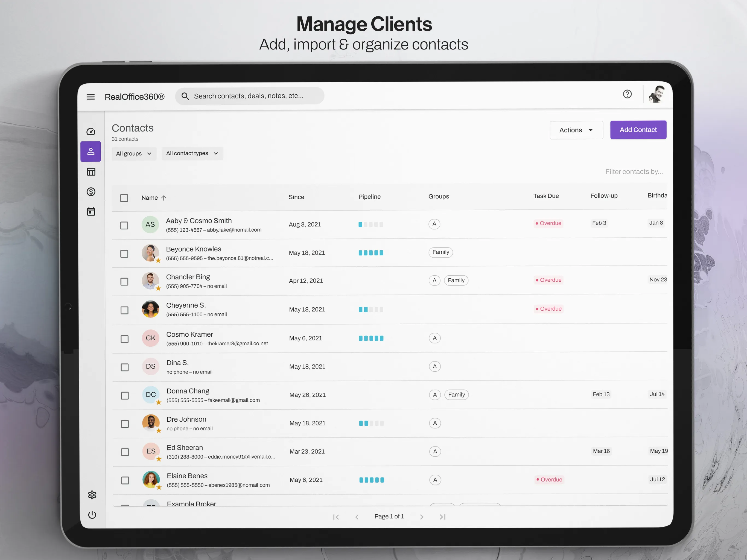The image size is (747, 560).
Task: Check the Aaby & Cosmo Smith row checkbox
Action: click(x=124, y=225)
